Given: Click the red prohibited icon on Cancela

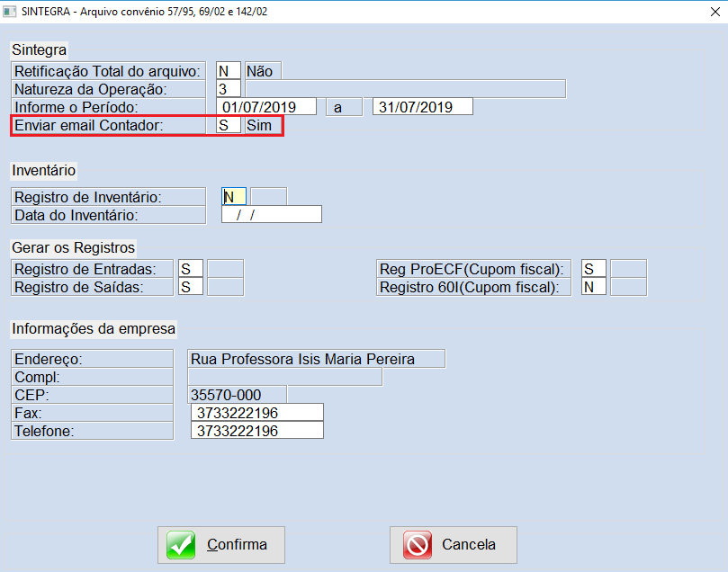Looking at the screenshot, I should pyautogui.click(x=418, y=545).
